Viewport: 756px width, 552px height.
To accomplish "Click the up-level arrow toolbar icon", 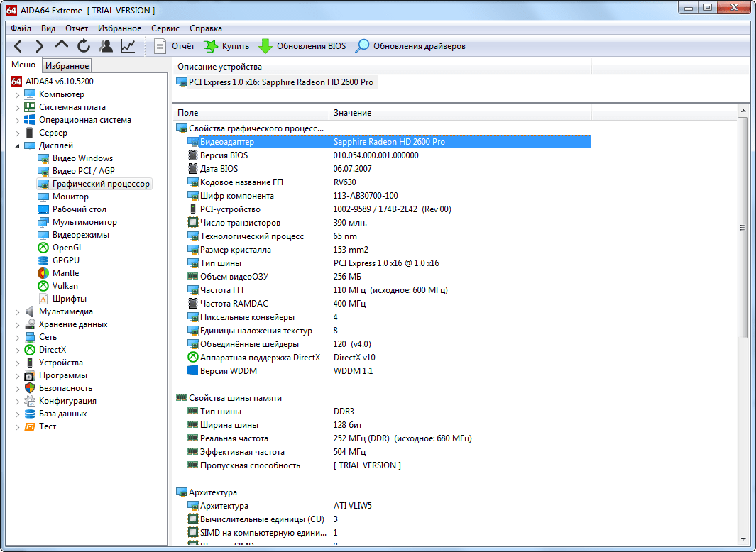I will [x=62, y=46].
